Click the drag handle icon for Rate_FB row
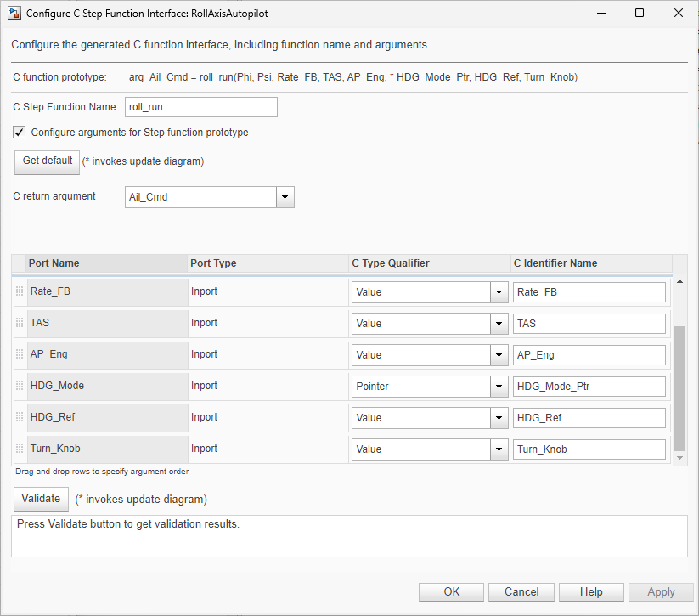Viewport: 699px width, 616px height. pos(20,291)
